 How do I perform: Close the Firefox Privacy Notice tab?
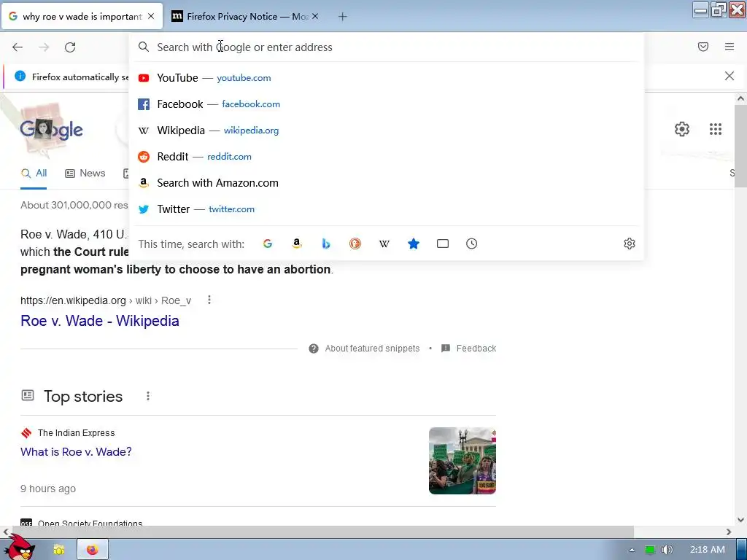click(x=315, y=16)
